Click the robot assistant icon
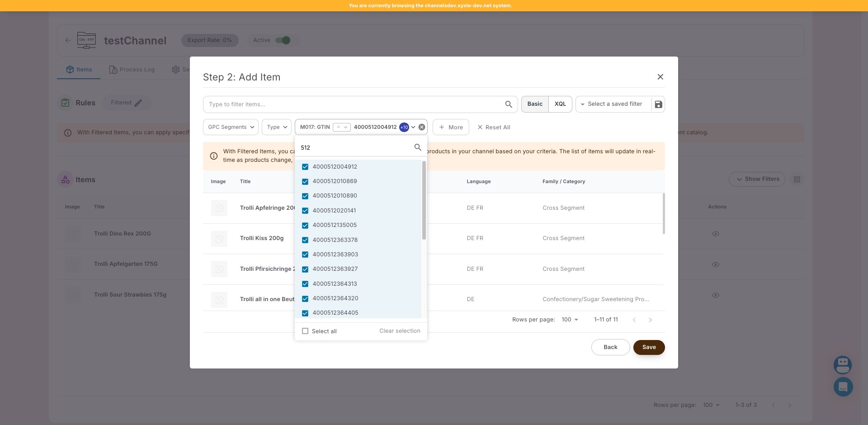 coord(843,364)
